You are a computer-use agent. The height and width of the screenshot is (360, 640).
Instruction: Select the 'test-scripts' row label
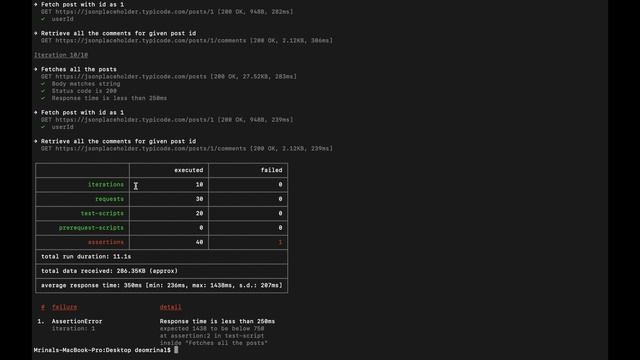pyautogui.click(x=102, y=213)
